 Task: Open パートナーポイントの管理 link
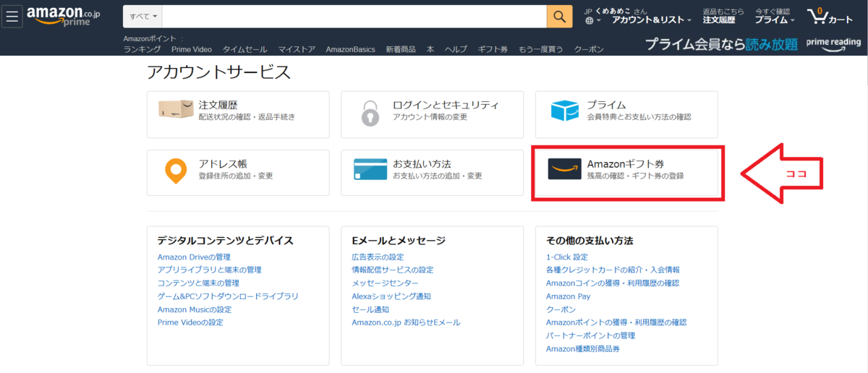coord(590,335)
